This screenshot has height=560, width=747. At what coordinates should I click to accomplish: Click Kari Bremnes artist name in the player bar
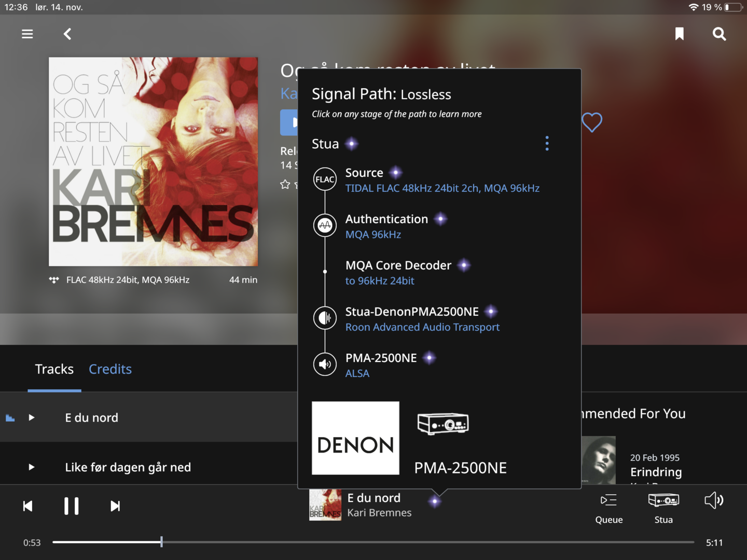[x=379, y=513]
